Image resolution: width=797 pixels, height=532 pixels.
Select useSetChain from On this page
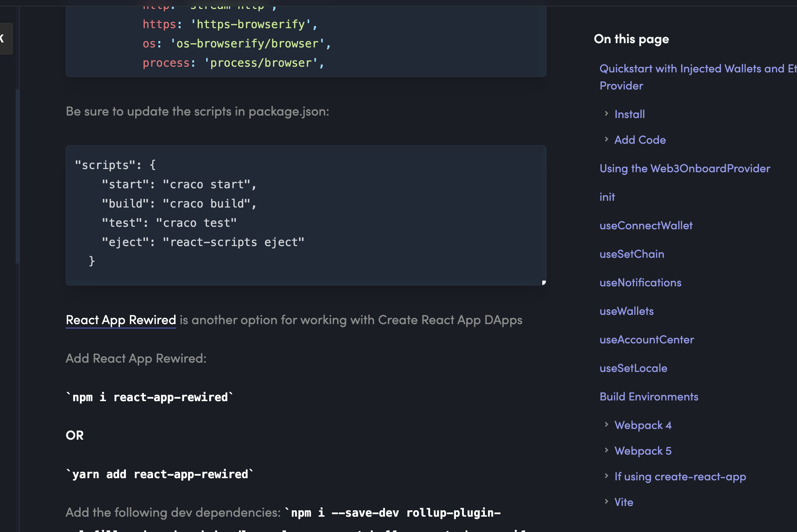pyautogui.click(x=631, y=254)
